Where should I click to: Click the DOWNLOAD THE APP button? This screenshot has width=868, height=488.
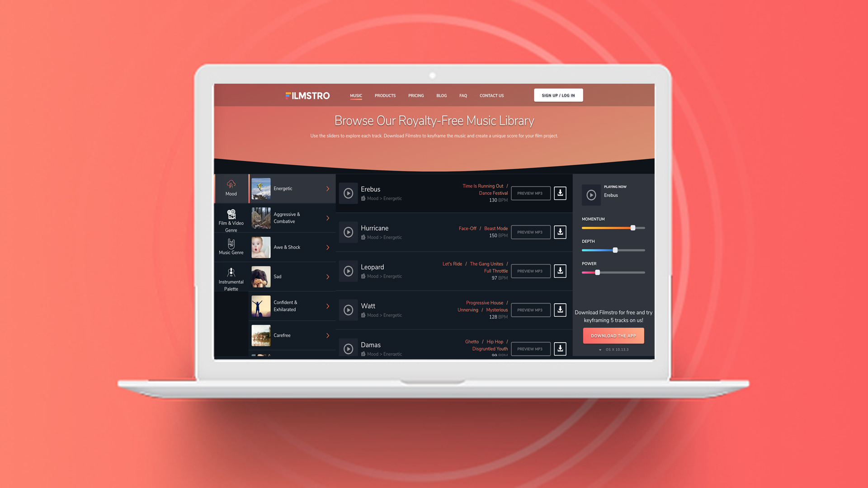click(613, 335)
